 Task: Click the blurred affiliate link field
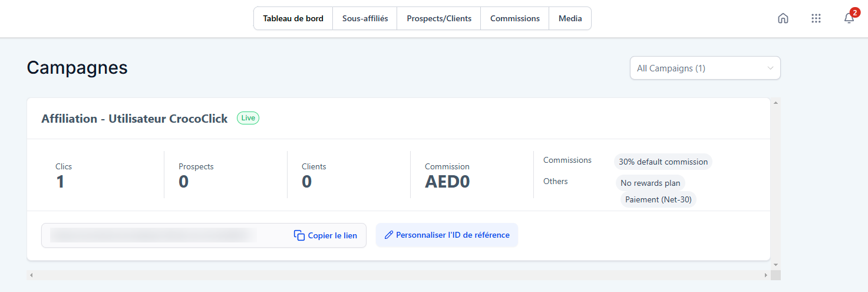click(x=153, y=235)
